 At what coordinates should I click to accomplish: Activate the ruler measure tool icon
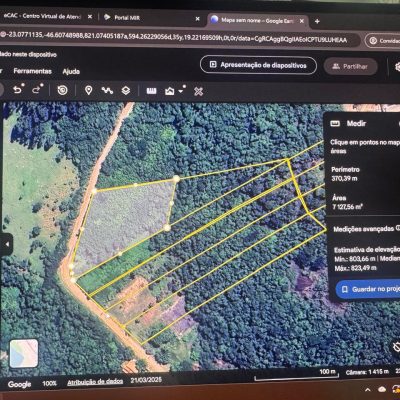[151, 91]
